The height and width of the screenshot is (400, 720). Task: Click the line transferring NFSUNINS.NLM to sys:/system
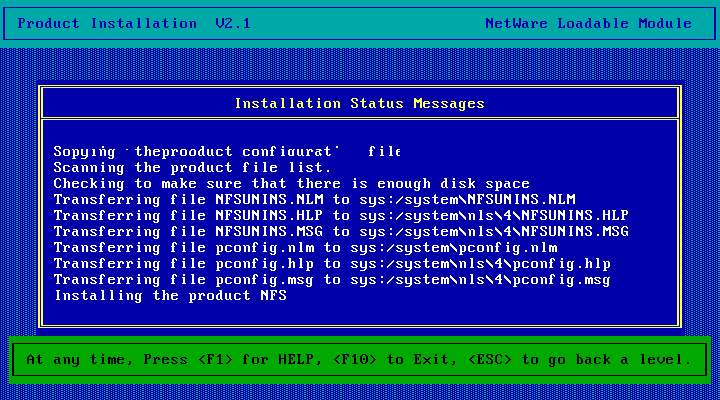point(315,200)
